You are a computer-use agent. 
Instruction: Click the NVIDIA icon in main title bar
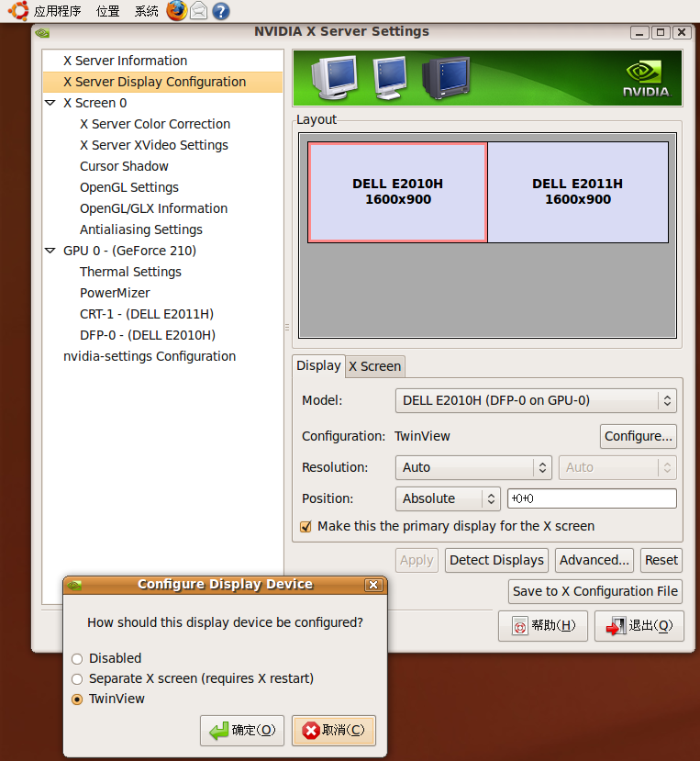pos(43,33)
